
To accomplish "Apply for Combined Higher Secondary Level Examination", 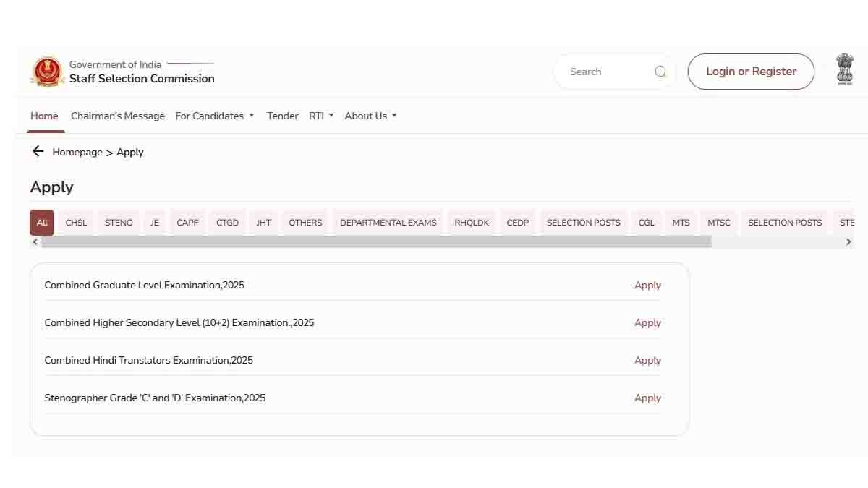I will coord(647,322).
